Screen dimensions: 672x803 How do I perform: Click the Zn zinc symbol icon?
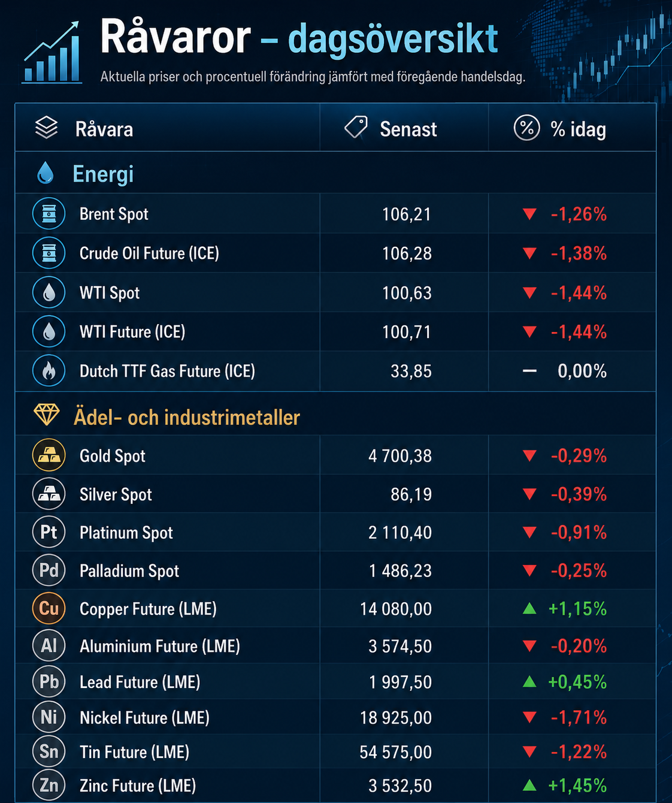pos(49,785)
